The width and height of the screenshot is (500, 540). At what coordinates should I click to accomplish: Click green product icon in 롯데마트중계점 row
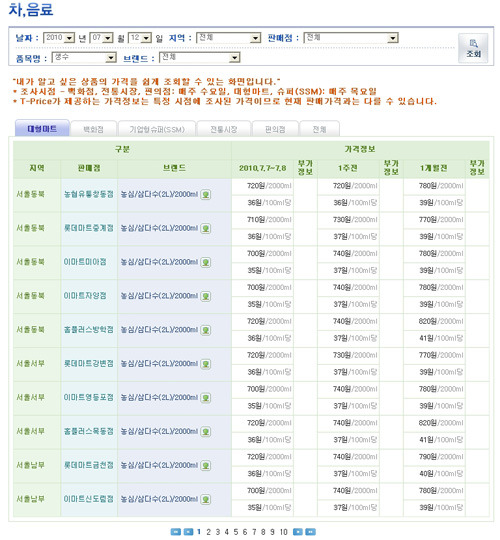(x=206, y=228)
